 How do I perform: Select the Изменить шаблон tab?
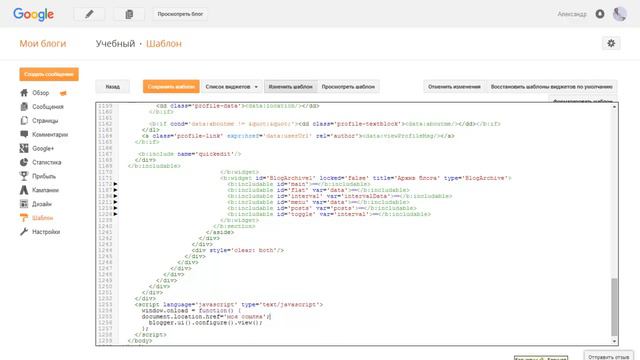(291, 87)
